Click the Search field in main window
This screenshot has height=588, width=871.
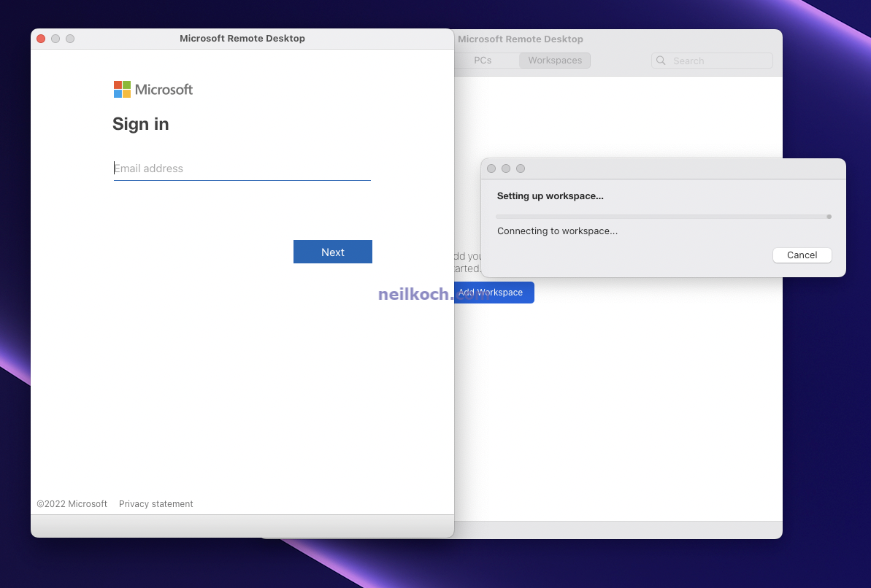click(712, 61)
